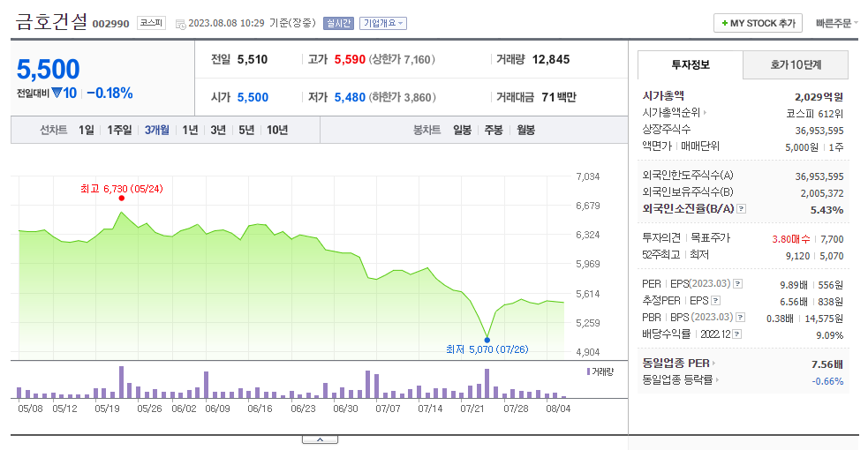Click the 금호건설 company title
This screenshot has width=868, height=450.
(x=51, y=21)
